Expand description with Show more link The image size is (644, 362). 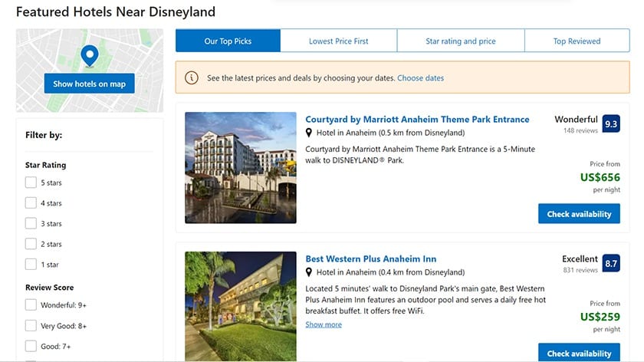(x=324, y=324)
